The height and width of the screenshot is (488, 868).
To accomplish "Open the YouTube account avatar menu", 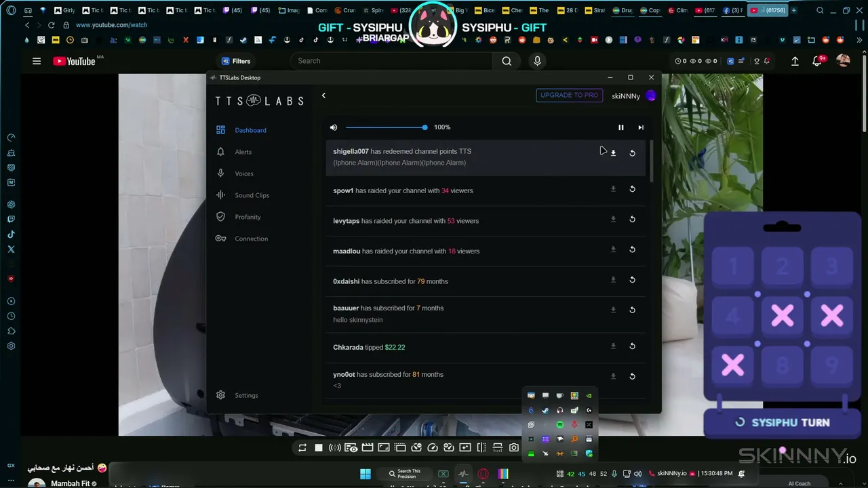I will (844, 61).
